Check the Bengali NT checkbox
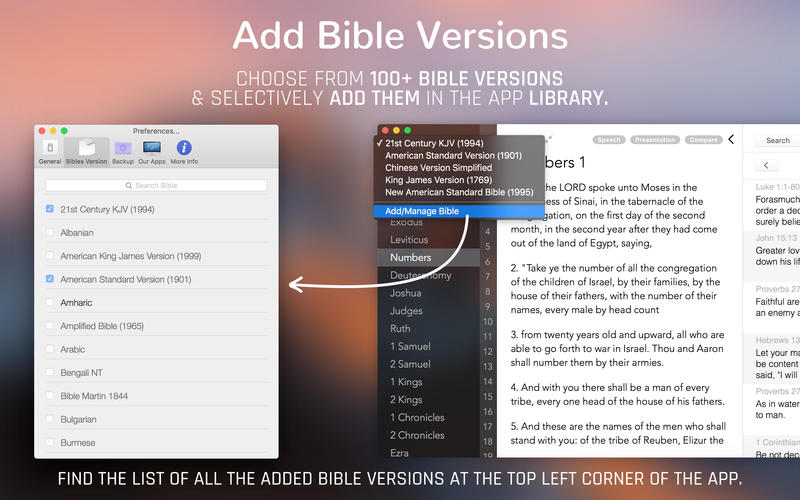The height and width of the screenshot is (500, 800). [x=49, y=372]
